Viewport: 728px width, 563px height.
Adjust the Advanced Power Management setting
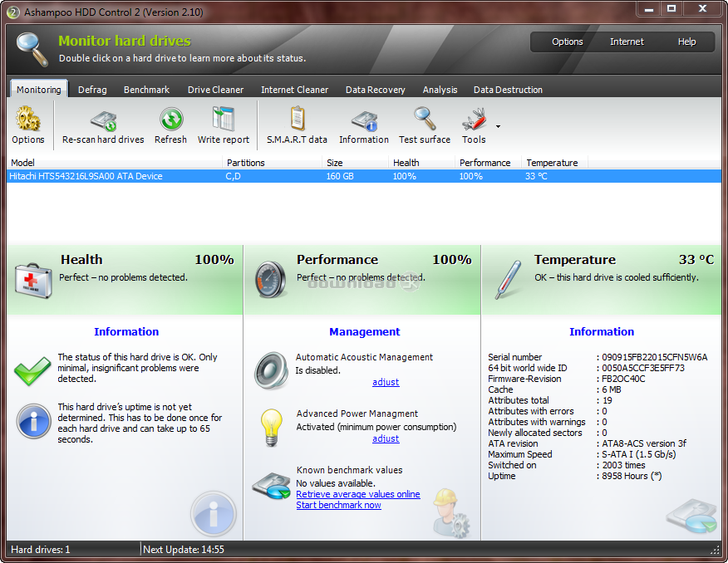pos(386,438)
